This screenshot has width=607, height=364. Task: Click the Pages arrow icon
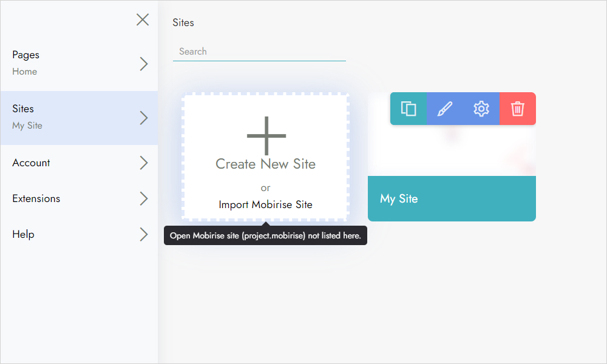point(143,63)
